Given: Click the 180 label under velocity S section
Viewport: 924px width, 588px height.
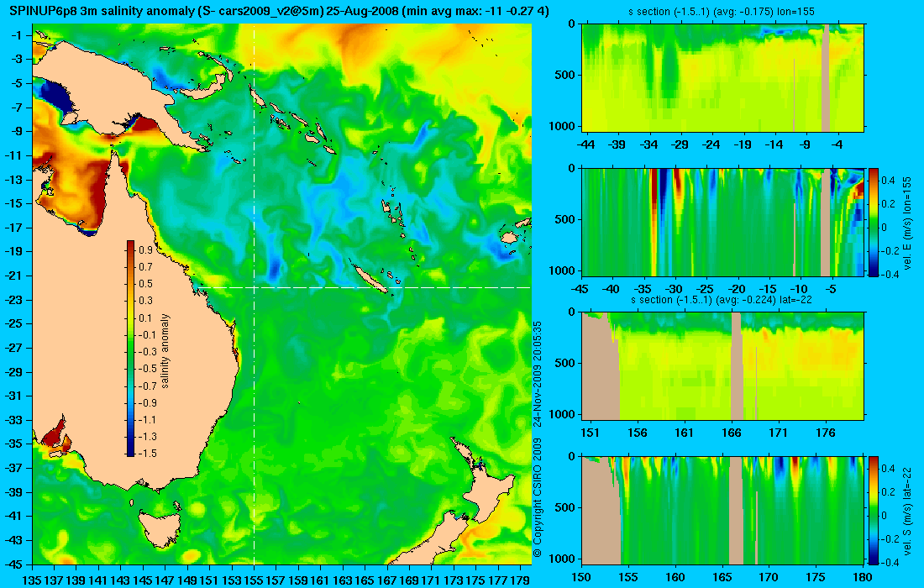Looking at the screenshot, I should pos(862,577).
